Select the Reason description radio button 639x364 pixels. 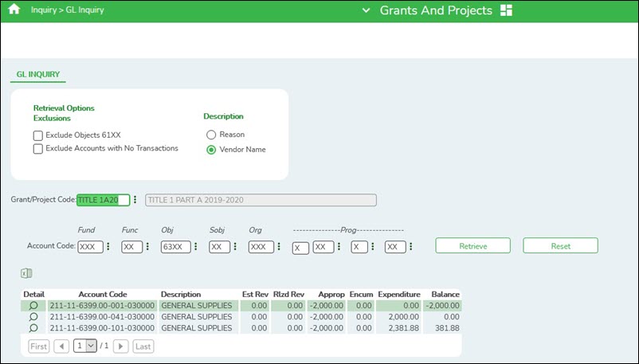211,135
